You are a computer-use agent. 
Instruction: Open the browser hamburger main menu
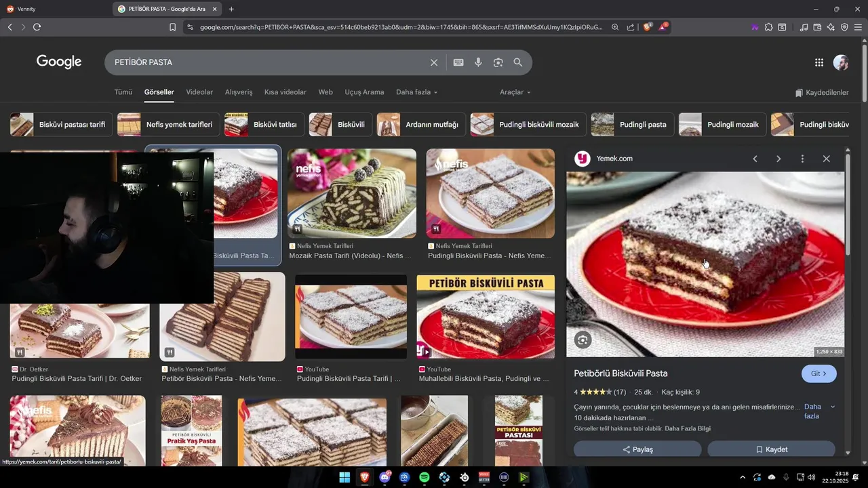click(x=858, y=27)
